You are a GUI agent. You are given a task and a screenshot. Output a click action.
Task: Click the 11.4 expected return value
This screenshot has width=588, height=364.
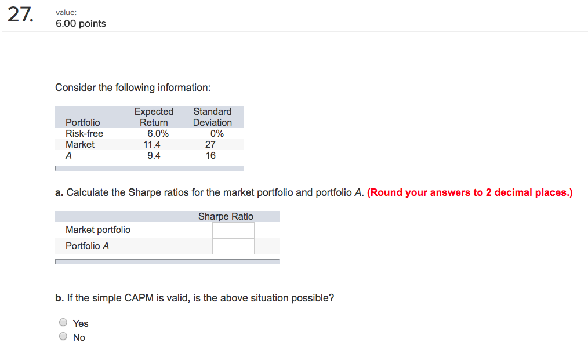pos(152,144)
